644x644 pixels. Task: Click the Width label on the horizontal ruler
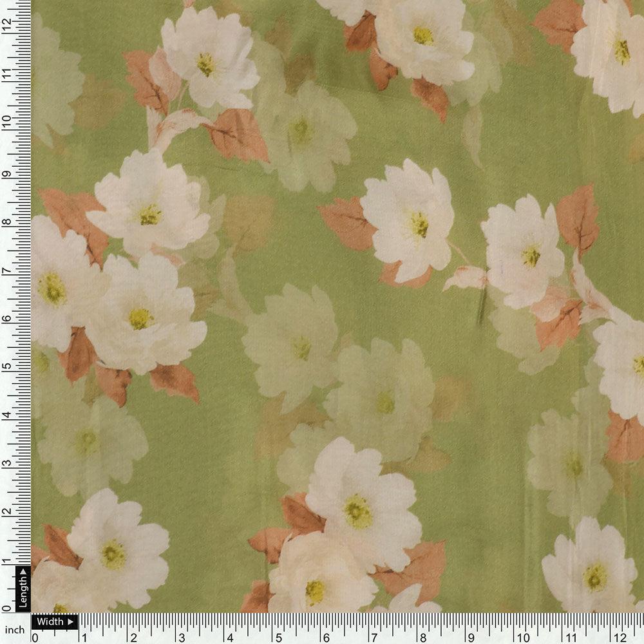pyautogui.click(x=52, y=621)
